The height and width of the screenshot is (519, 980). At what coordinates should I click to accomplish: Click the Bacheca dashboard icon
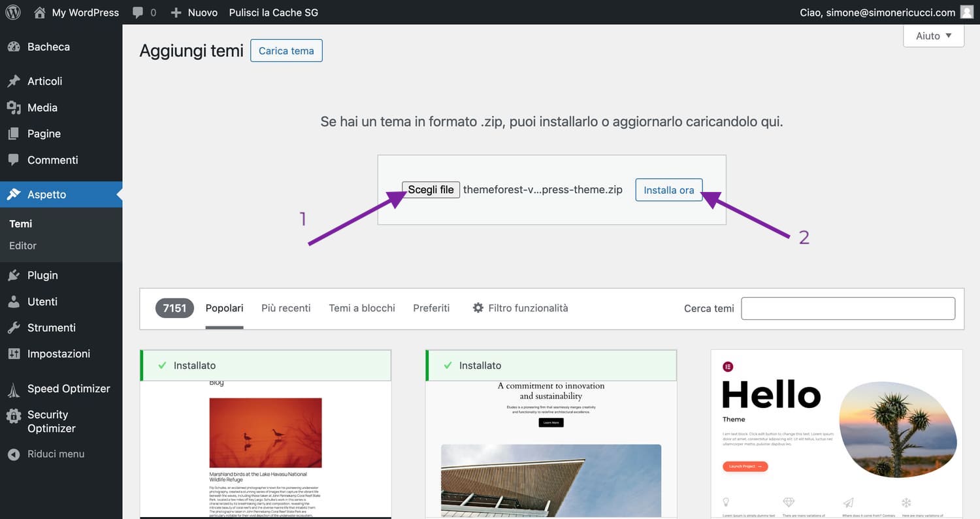(14, 47)
